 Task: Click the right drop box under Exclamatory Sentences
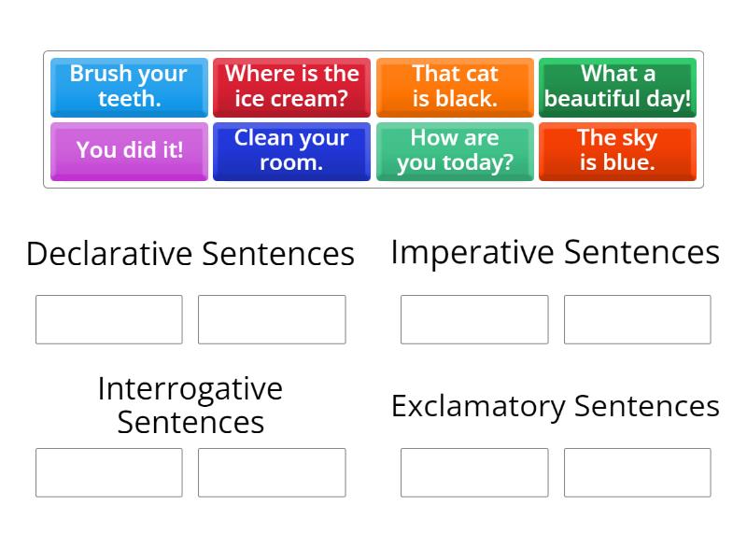click(638, 472)
